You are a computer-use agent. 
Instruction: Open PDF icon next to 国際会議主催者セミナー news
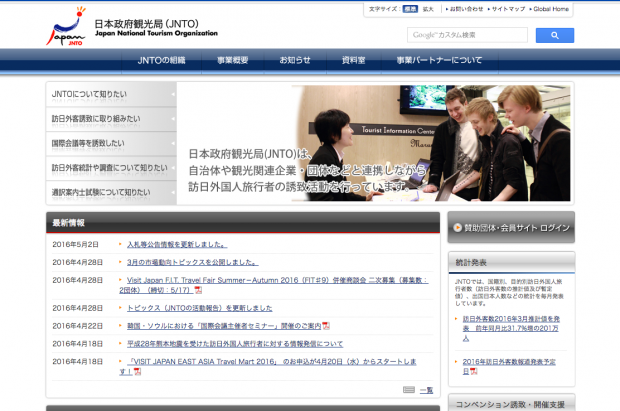tap(326, 326)
